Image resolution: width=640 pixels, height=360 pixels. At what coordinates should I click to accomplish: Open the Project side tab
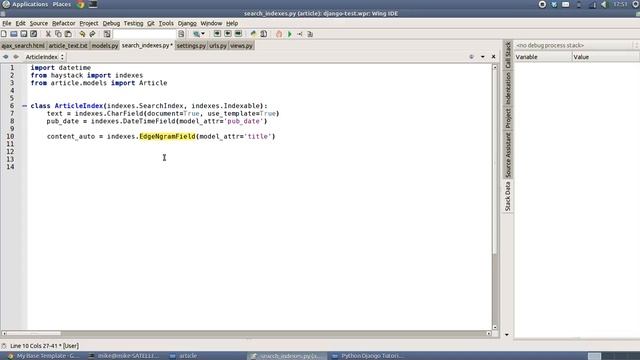coord(508,118)
